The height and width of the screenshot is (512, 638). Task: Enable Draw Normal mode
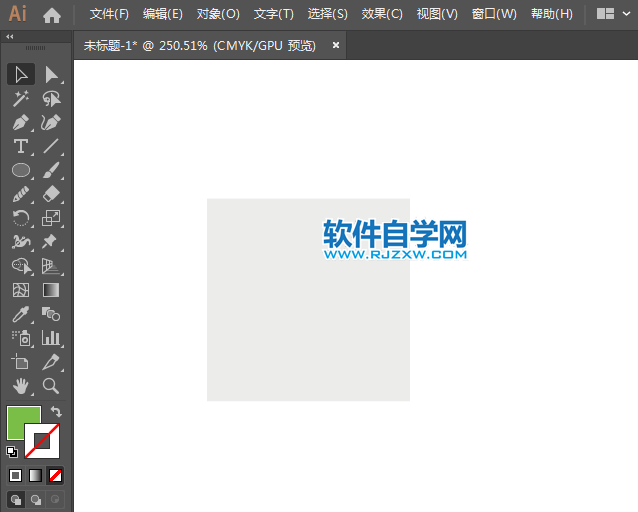click(x=16, y=499)
